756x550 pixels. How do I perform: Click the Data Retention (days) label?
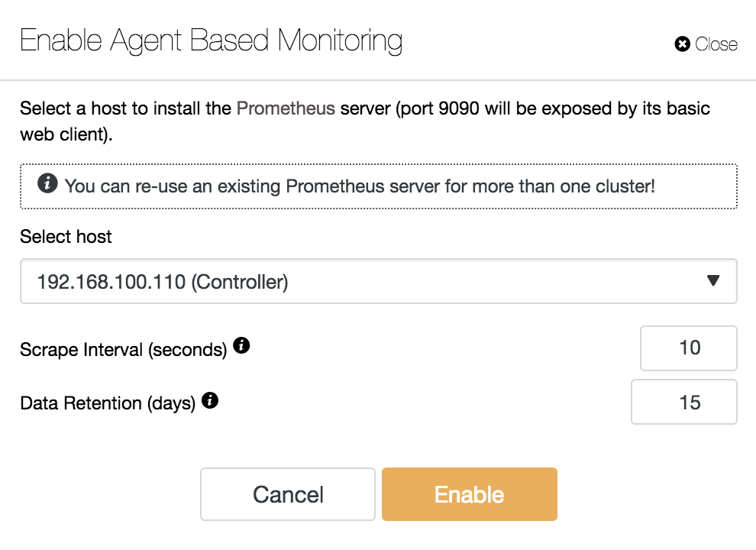pos(108,403)
